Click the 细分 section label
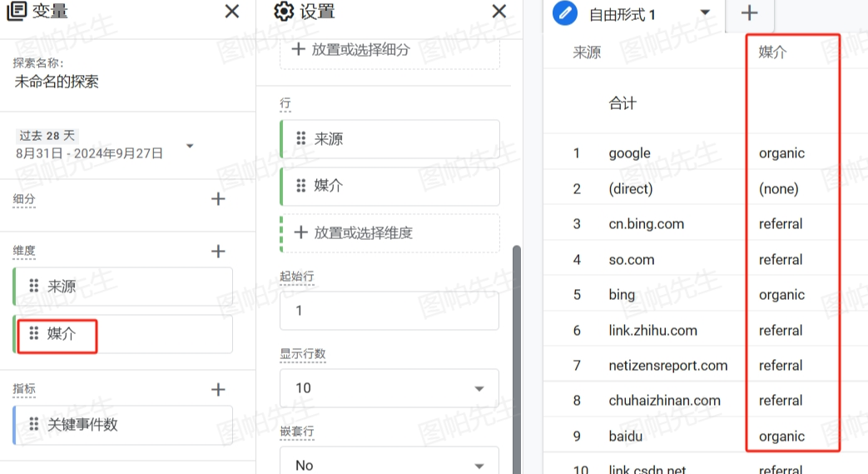 coord(24,199)
